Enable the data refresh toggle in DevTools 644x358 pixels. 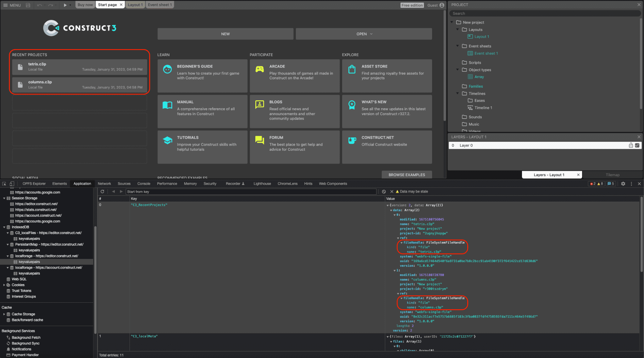102,191
